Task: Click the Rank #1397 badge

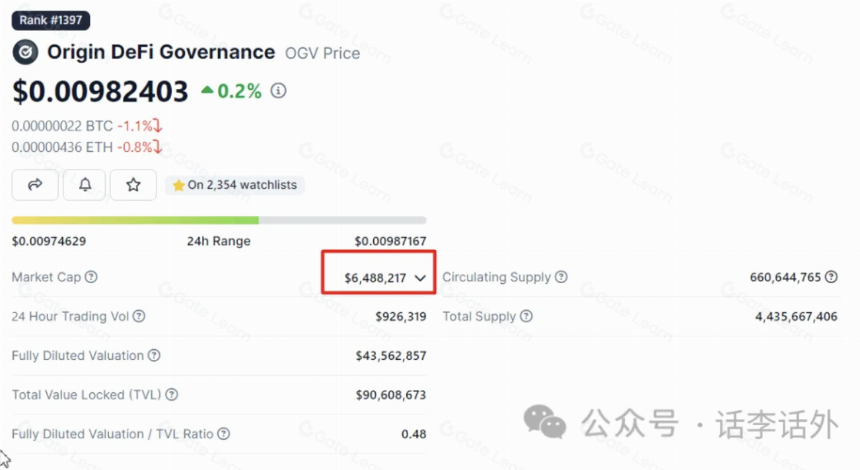Action: [51, 20]
